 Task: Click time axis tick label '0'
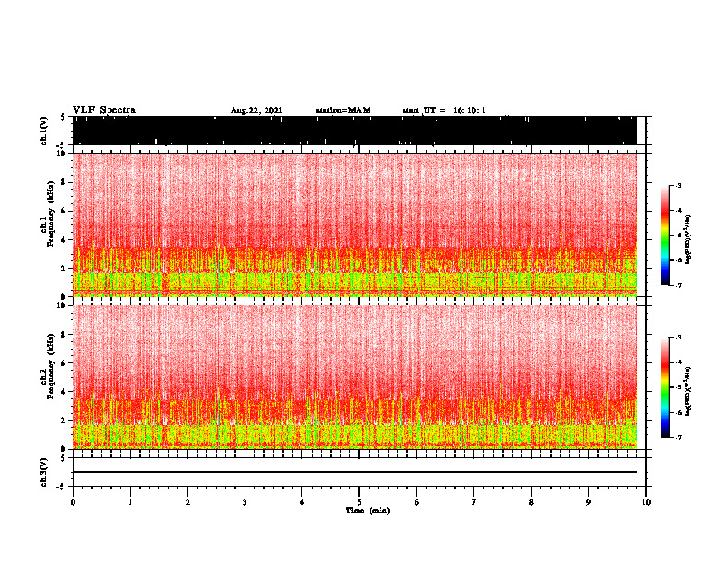[x=73, y=502]
